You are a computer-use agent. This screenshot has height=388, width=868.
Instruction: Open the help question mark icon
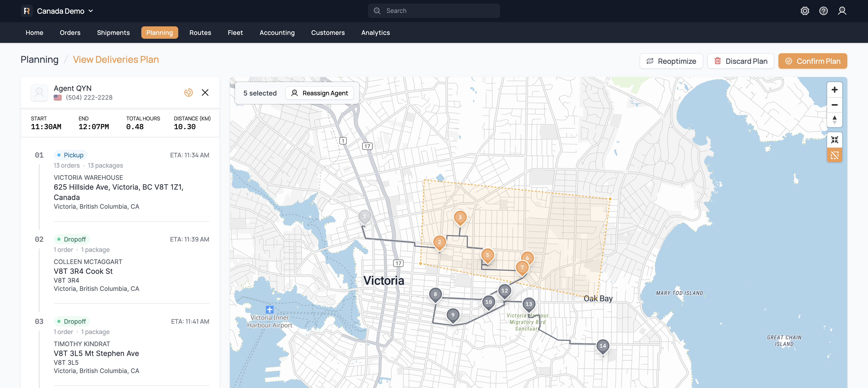823,11
